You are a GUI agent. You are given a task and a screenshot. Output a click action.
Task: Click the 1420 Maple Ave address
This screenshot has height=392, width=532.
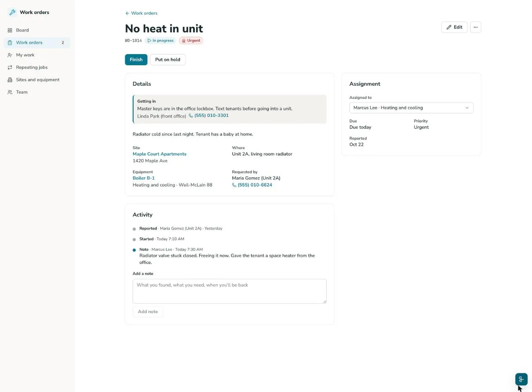150,161
